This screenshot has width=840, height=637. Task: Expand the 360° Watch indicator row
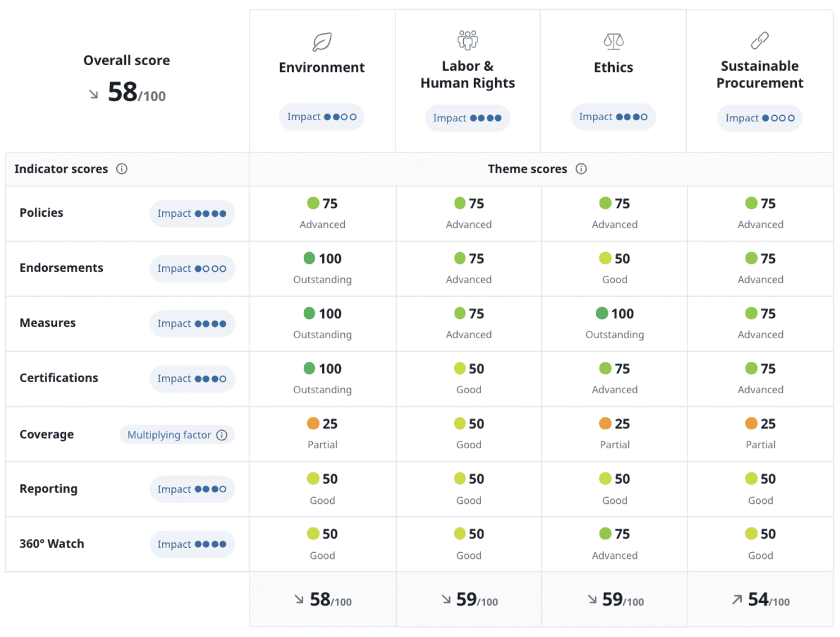click(52, 544)
